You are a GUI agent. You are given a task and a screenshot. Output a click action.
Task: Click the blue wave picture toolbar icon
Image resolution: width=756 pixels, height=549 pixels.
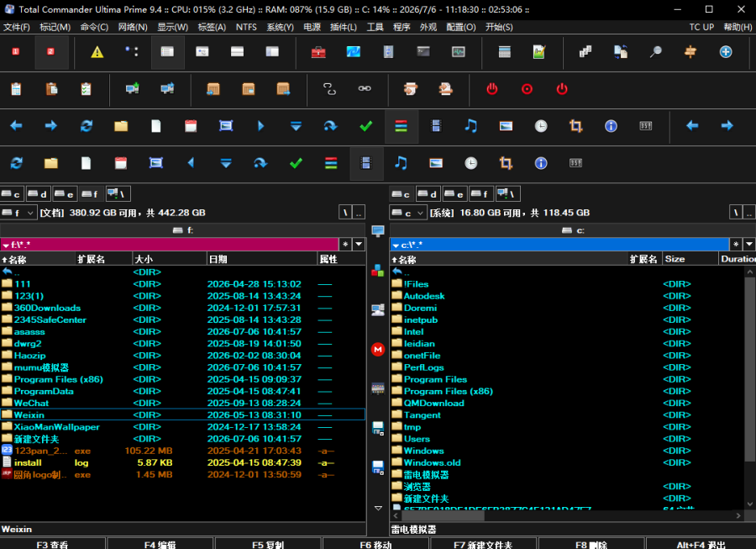[x=354, y=51]
